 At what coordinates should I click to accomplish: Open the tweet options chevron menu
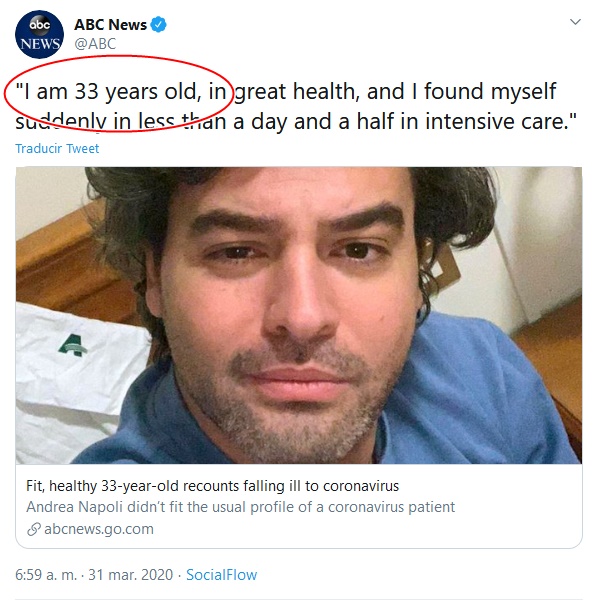[x=575, y=22]
